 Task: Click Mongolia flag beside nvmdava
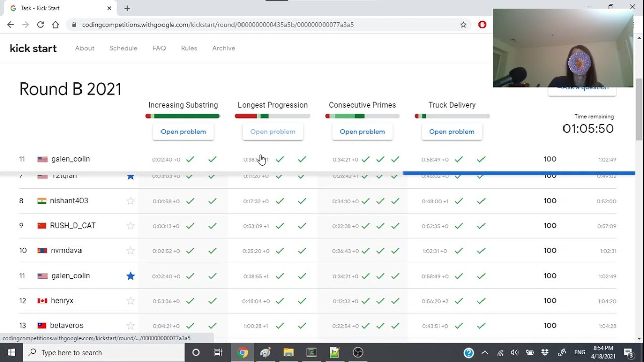[42, 250]
